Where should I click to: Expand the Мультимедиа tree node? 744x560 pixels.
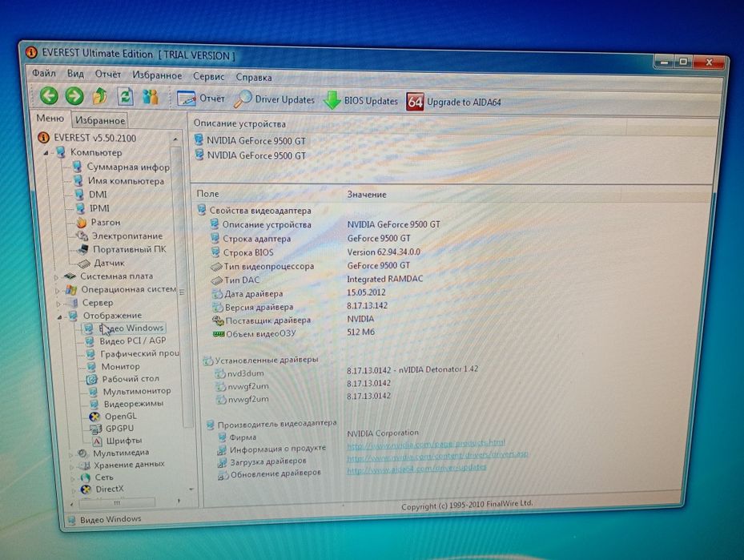coord(70,453)
